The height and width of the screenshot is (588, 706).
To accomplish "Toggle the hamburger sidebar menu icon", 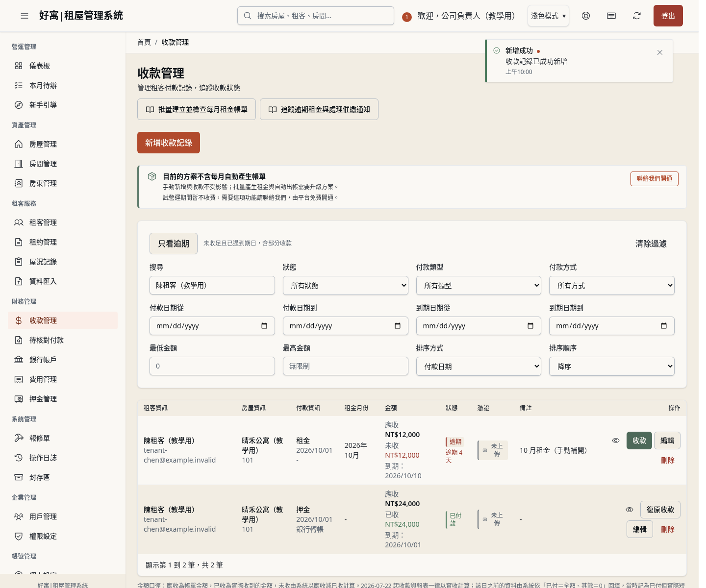I will click(25, 16).
